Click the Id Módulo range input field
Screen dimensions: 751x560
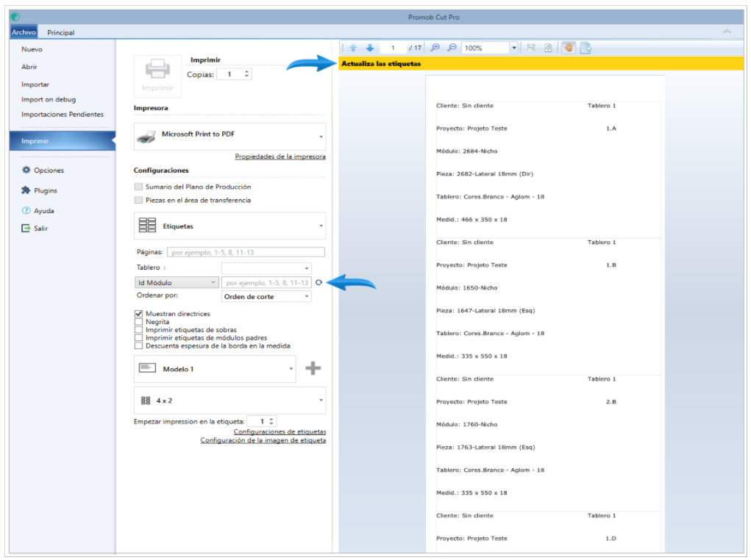[x=266, y=283]
